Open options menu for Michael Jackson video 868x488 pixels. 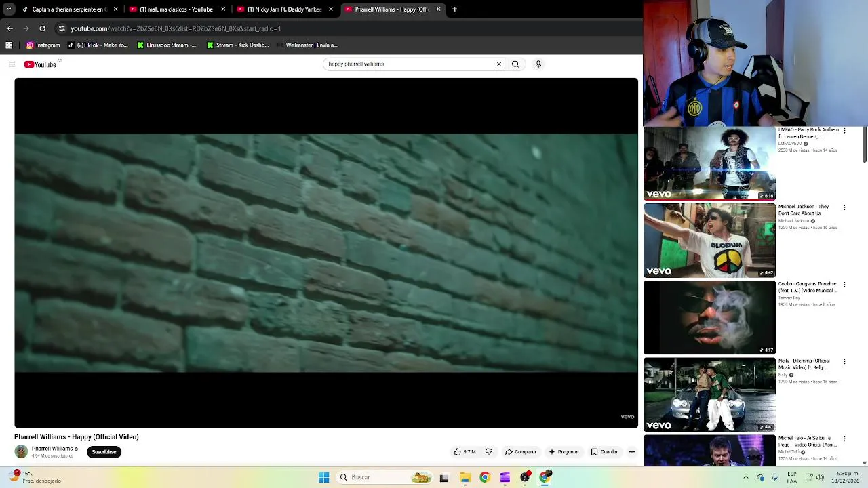point(844,207)
